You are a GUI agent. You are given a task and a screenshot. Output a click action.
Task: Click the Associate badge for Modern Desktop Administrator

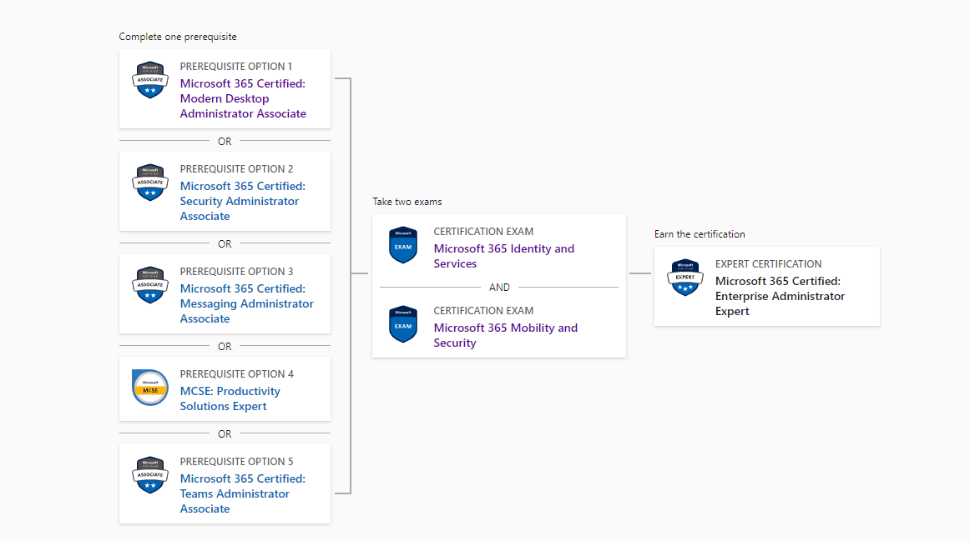point(150,80)
